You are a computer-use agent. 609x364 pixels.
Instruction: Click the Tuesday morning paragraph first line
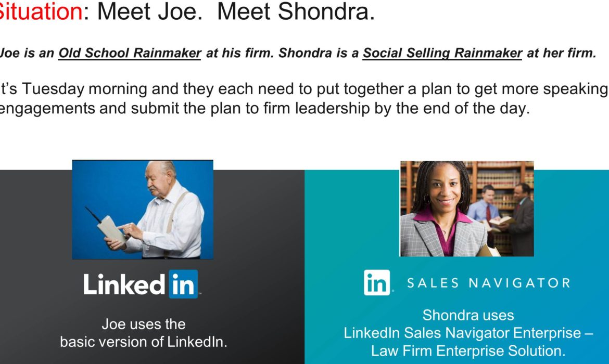tap(304, 89)
